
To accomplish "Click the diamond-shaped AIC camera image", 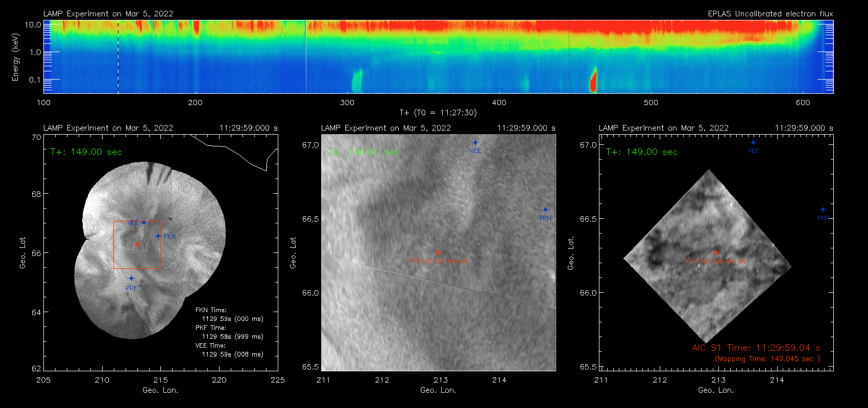I will [708, 256].
